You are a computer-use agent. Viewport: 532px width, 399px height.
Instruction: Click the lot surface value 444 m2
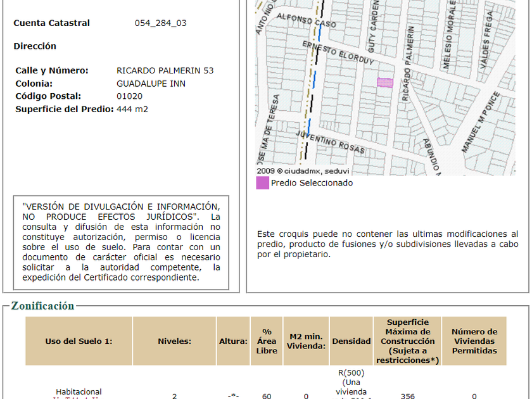(132, 109)
